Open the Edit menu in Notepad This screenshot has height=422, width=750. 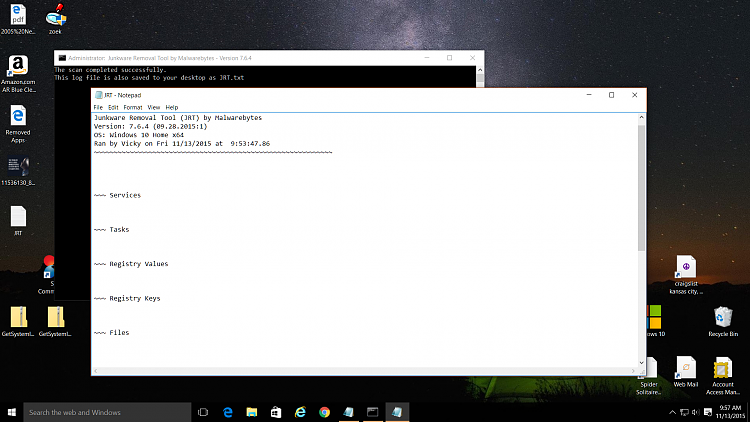click(113, 107)
